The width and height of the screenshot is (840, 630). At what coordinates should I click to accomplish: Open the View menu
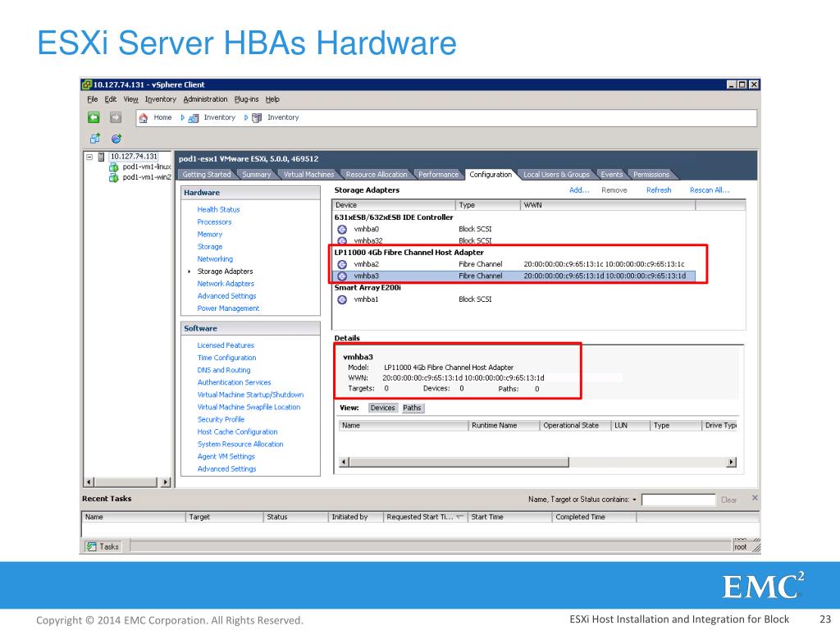coord(130,99)
